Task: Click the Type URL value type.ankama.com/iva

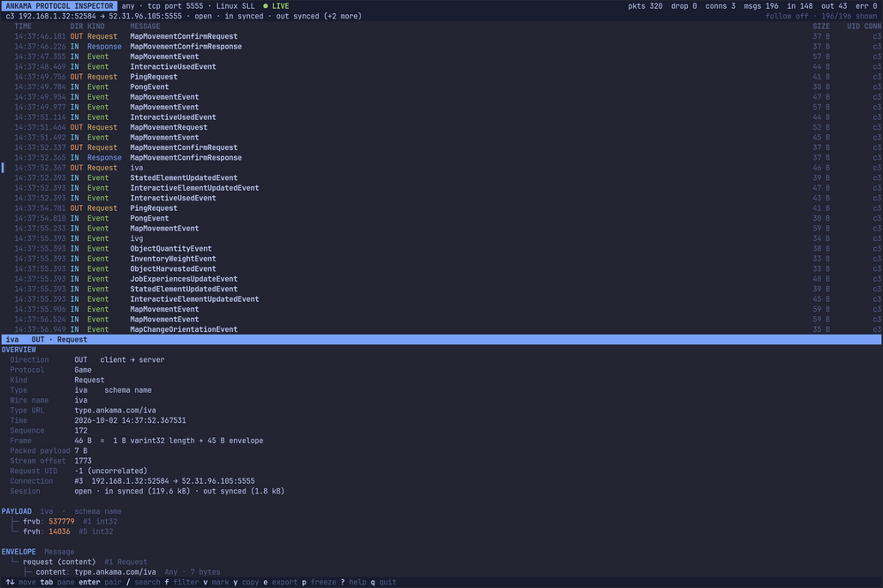Action: [116, 411]
